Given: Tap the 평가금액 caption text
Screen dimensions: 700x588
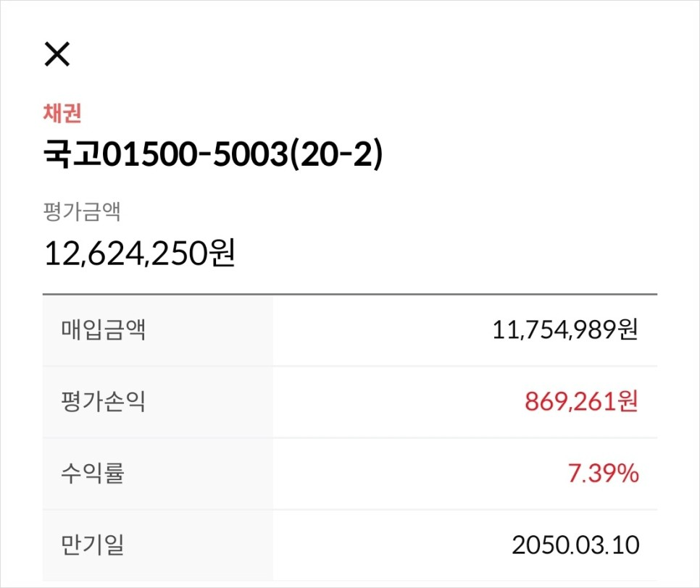Looking at the screenshot, I should tap(82, 211).
